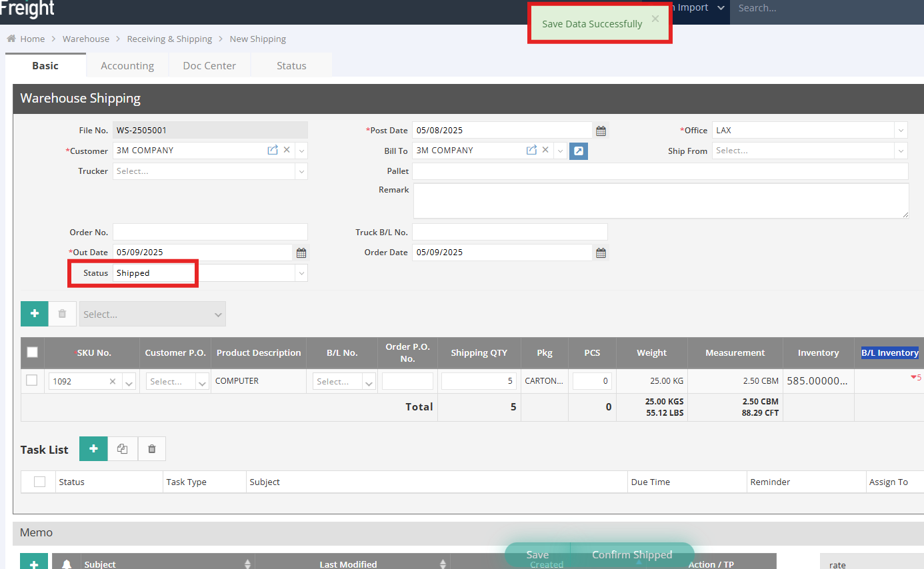
Task: Tick the checkbox for SKU 1092 row
Action: (x=31, y=380)
